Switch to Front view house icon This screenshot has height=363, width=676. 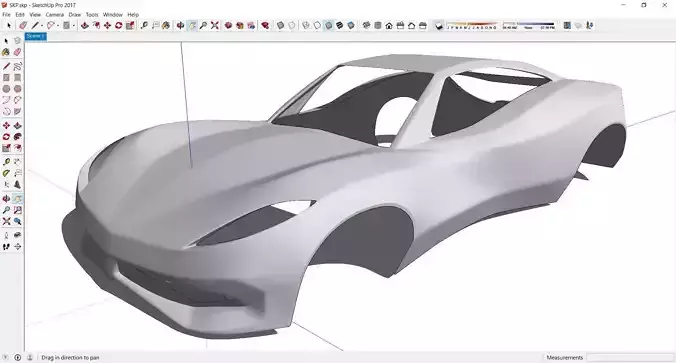pyautogui.click(x=389, y=26)
